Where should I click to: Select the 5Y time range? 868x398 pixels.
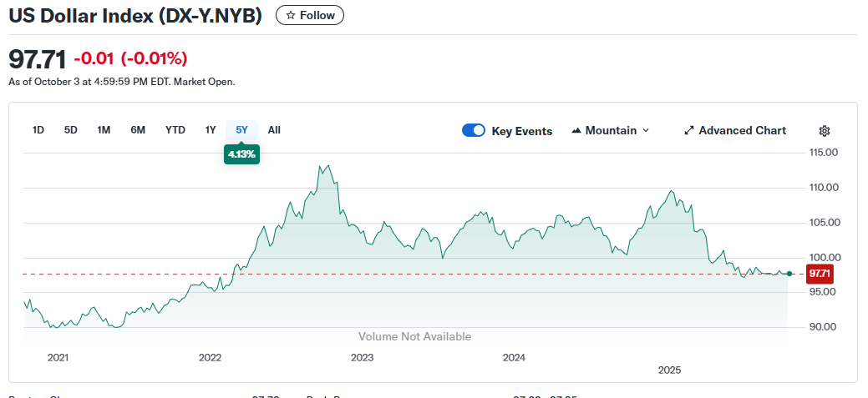241,130
